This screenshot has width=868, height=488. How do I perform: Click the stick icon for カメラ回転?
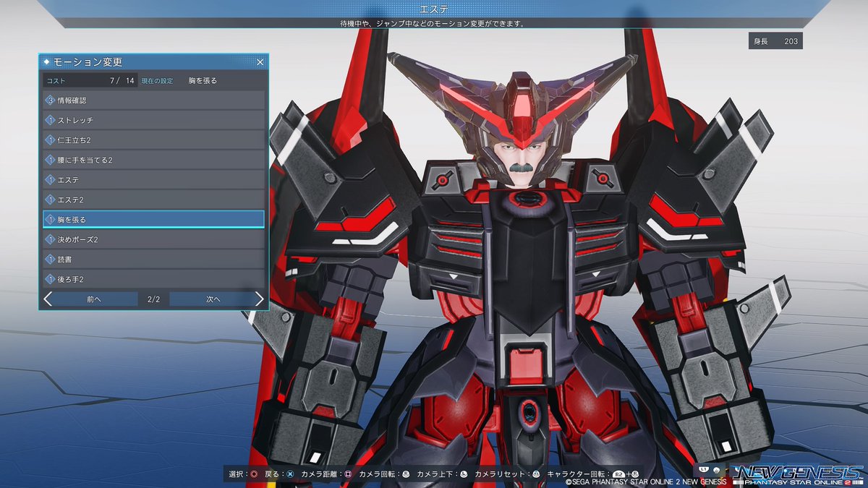coord(406,474)
